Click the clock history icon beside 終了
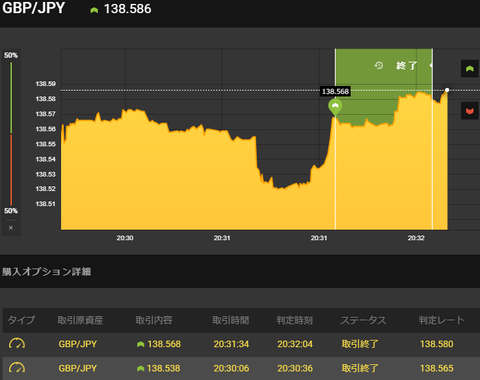The height and width of the screenshot is (380, 480). coord(379,65)
